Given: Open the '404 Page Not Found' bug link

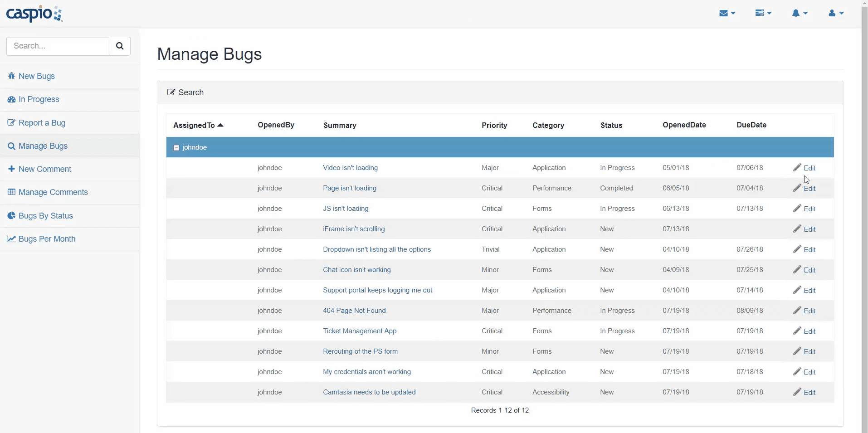Looking at the screenshot, I should click(x=354, y=311).
